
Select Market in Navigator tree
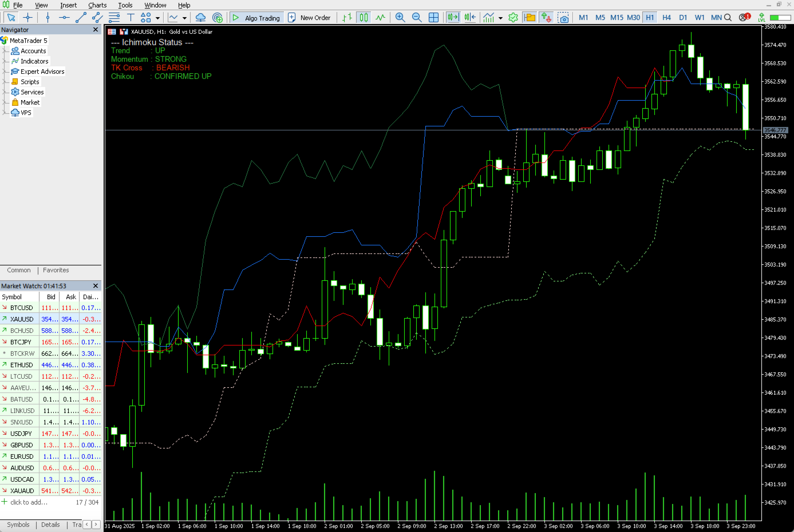click(x=30, y=102)
